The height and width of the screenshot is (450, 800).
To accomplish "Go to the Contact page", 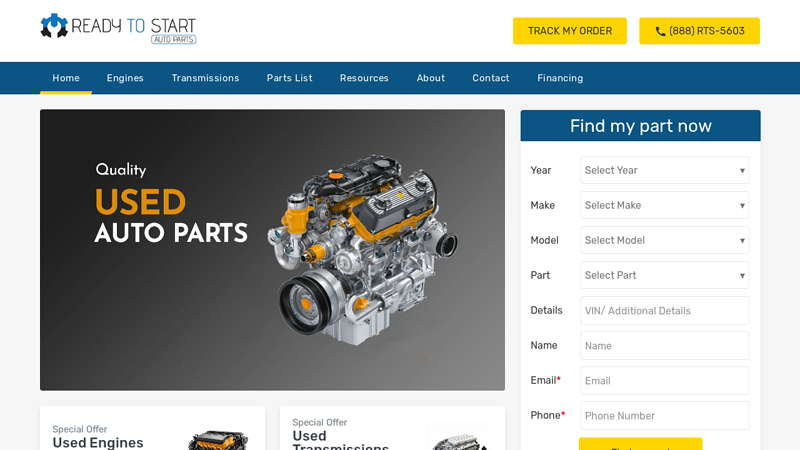I will click(x=490, y=78).
